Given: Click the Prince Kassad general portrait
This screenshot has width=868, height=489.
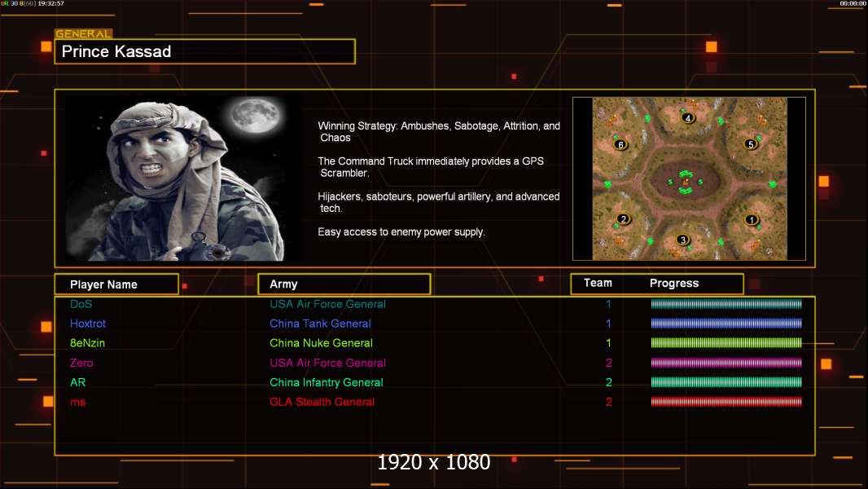Looking at the screenshot, I should (183, 178).
